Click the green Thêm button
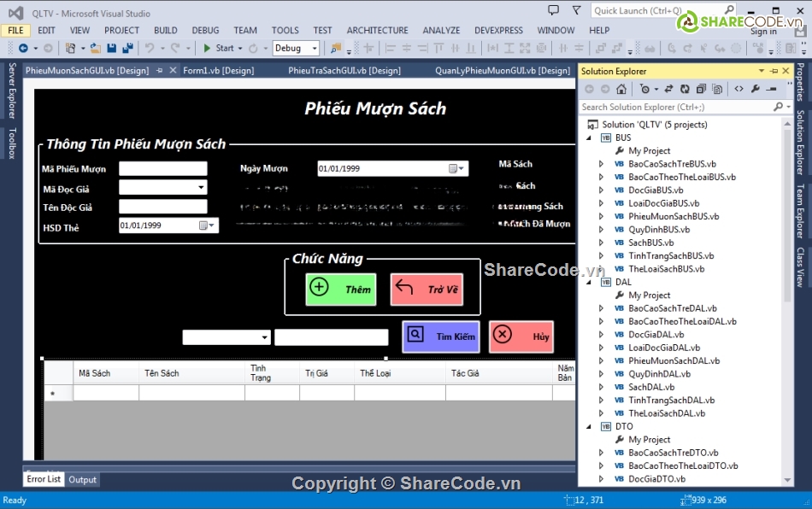Viewport: 812px width, 509px height. click(341, 290)
